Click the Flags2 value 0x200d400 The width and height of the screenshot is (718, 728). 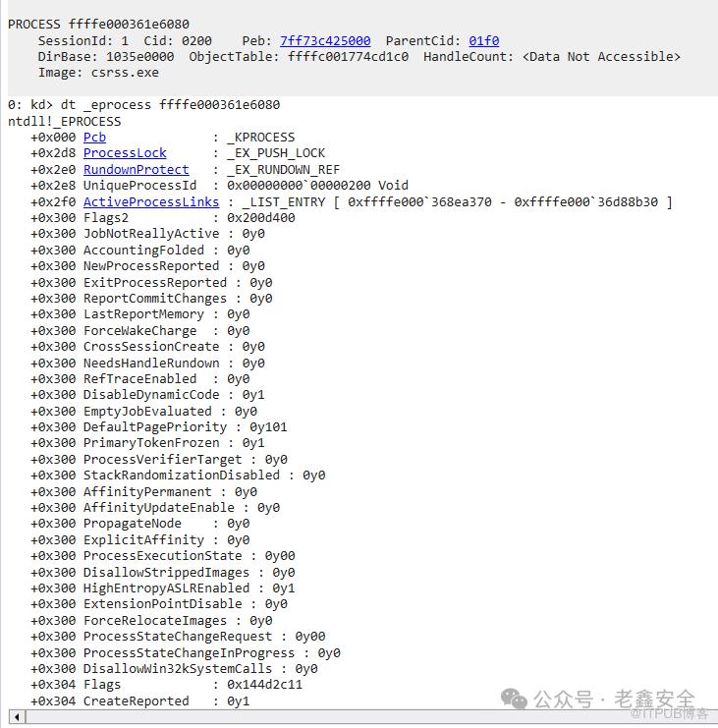261,218
